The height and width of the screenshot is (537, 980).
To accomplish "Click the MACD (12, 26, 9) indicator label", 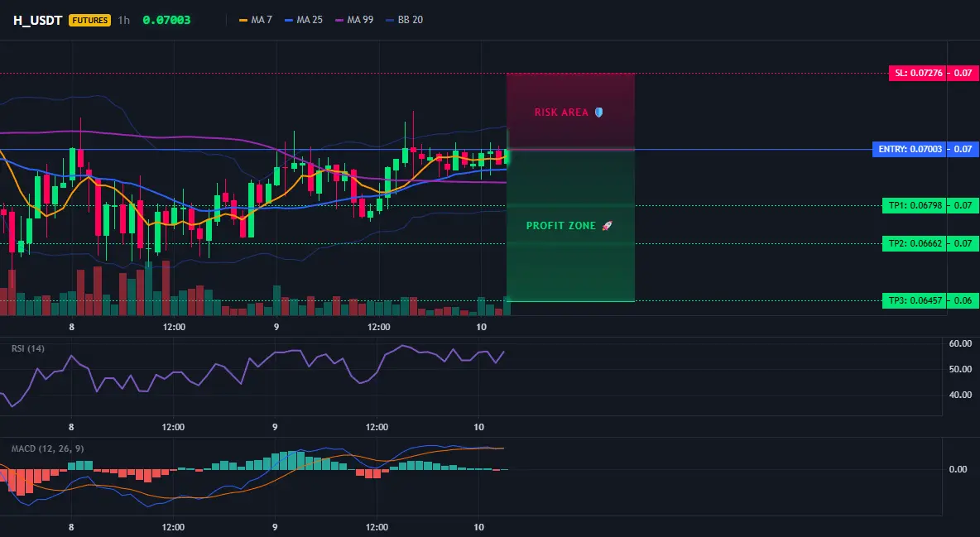I will click(47, 448).
